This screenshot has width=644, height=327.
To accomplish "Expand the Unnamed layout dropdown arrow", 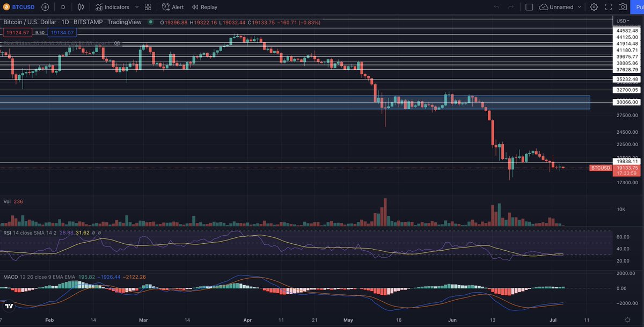I will 580,7.
